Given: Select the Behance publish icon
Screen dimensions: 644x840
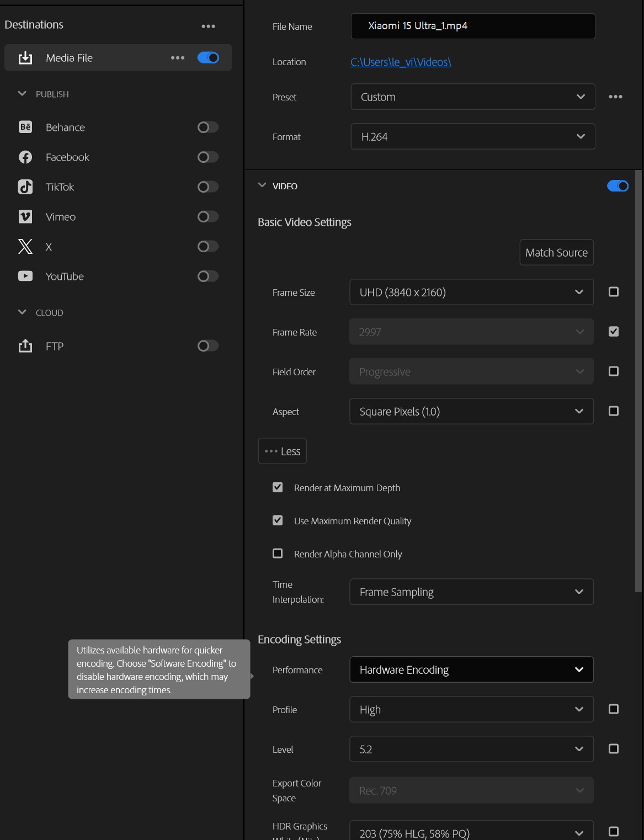Looking at the screenshot, I should point(25,127).
